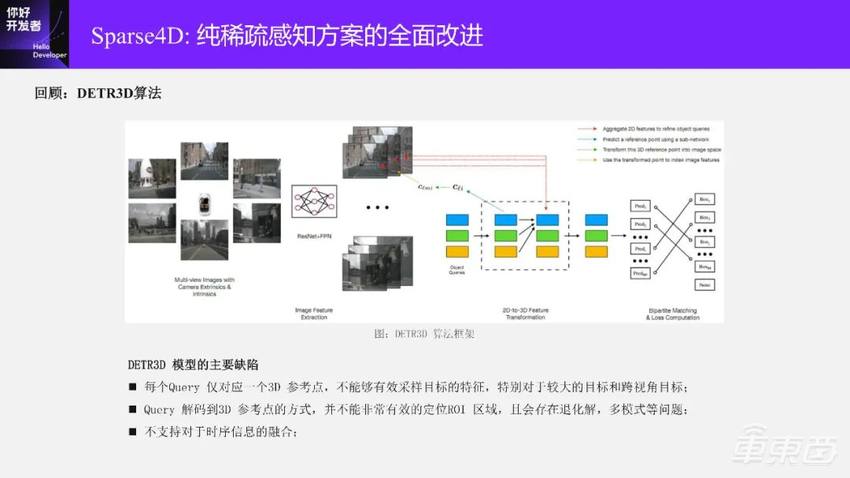The width and height of the screenshot is (850, 478).
Task: Click the blue legend arrow for 'Predict a reference point'
Action: (x=587, y=141)
